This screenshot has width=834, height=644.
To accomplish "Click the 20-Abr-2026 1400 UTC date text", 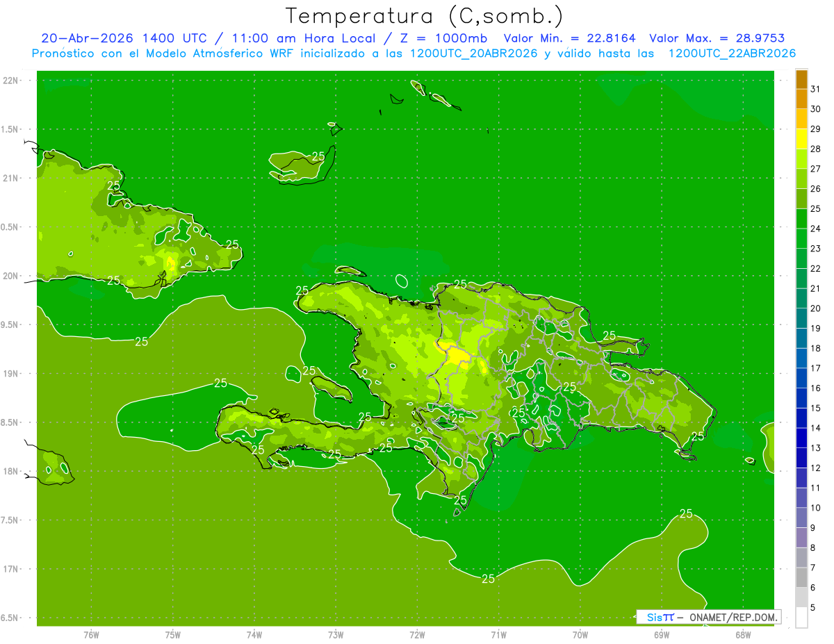I will coord(124,38).
